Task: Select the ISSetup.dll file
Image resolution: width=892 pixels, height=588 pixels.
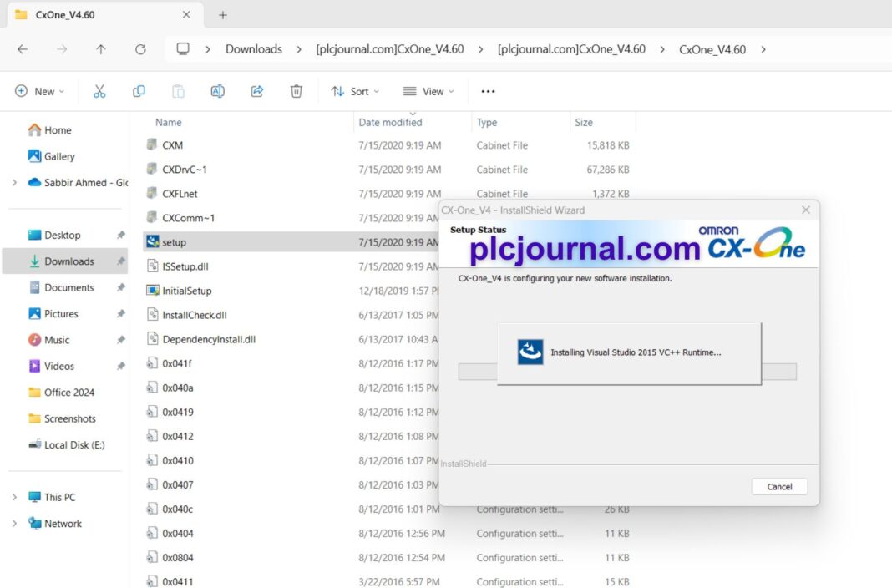Action: (x=185, y=266)
